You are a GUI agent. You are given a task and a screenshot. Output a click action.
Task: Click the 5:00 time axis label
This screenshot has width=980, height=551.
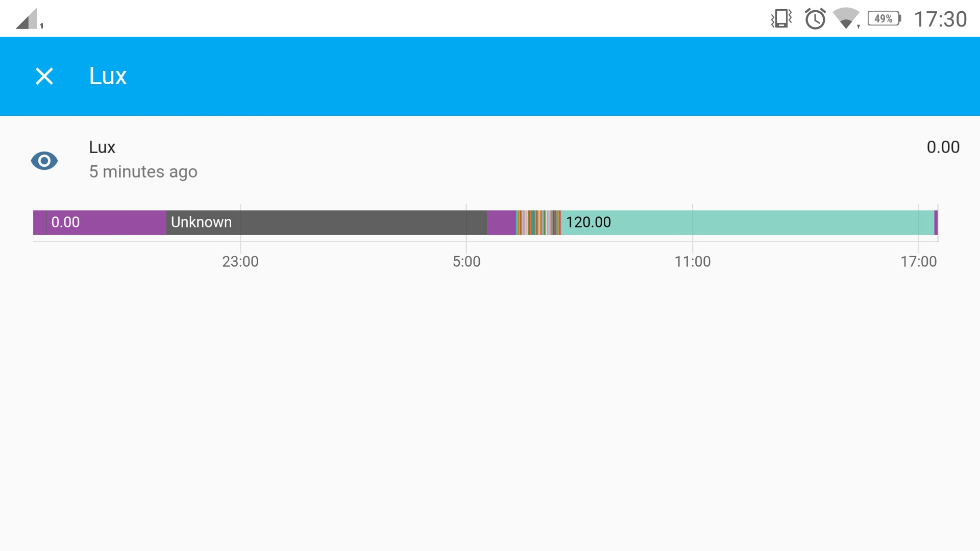click(x=467, y=262)
